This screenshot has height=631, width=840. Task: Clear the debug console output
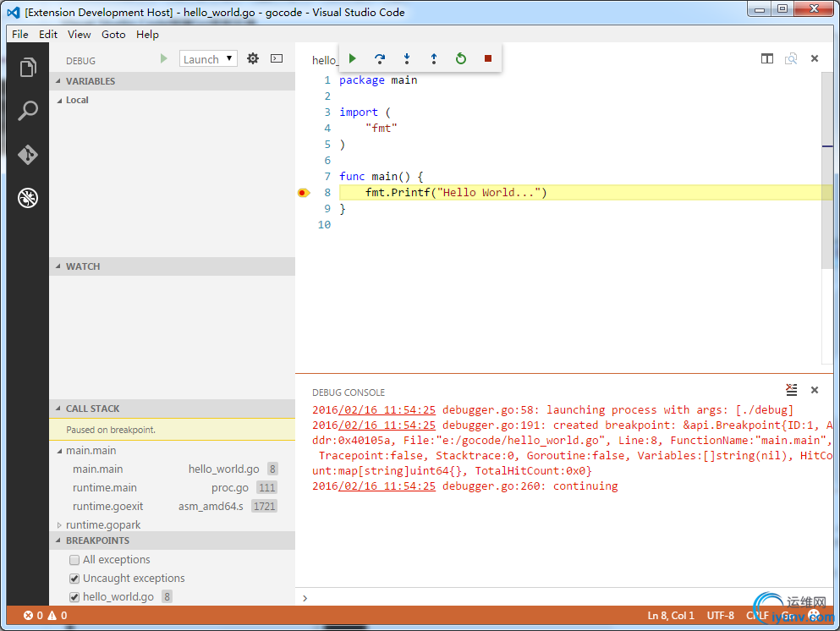coord(791,390)
